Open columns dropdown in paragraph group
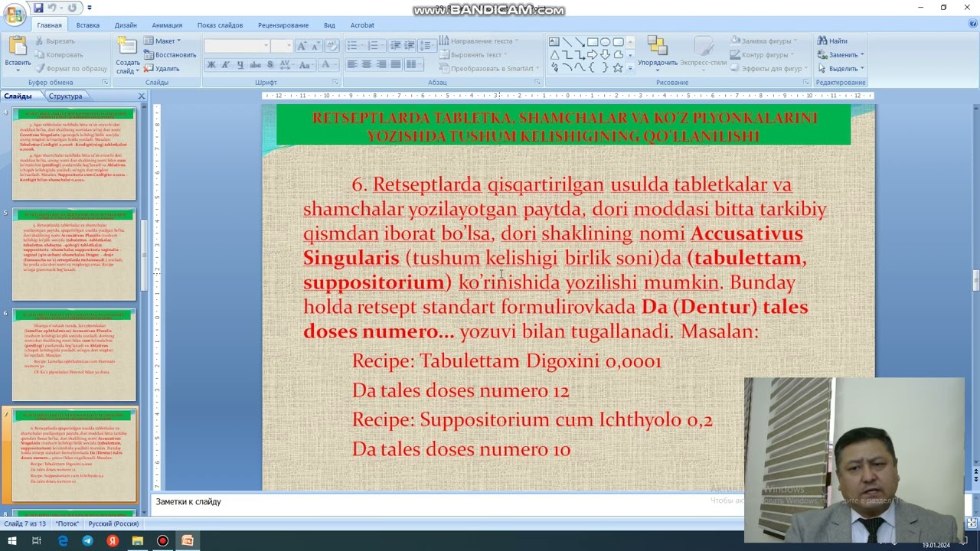The width and height of the screenshot is (980, 551). (x=414, y=65)
